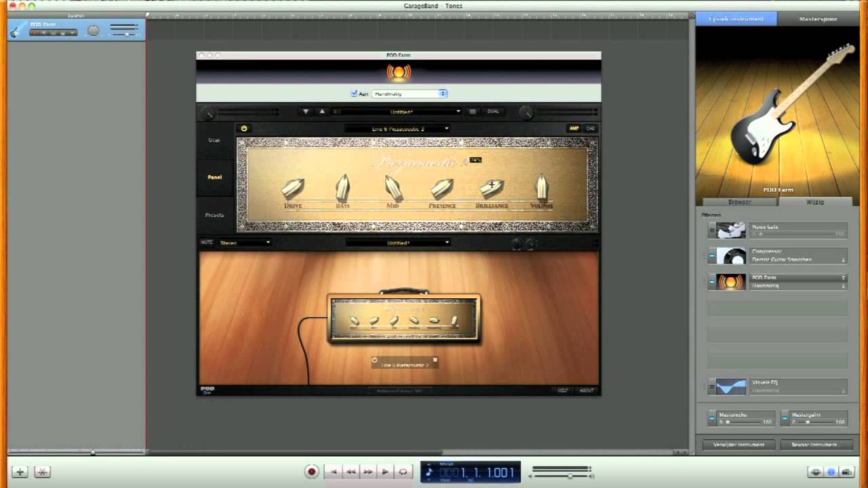Open the Panel view tab

tap(214, 177)
